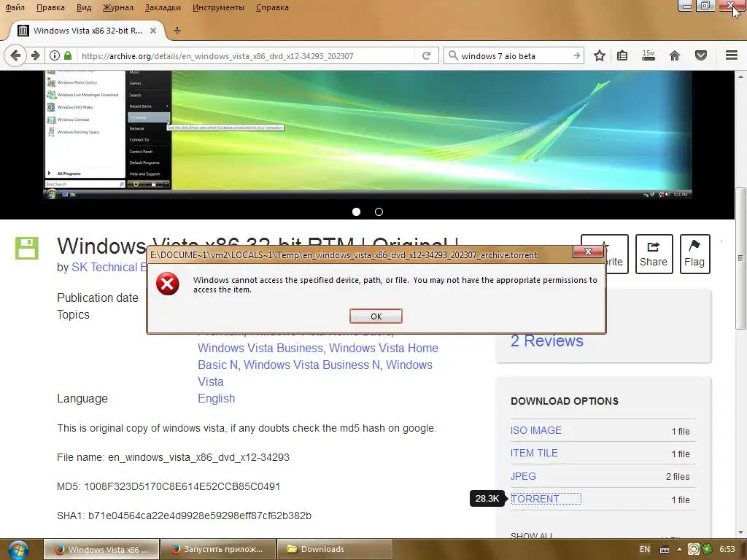The width and height of the screenshot is (747, 560).
Task: Close the error dialog with red X
Action: (x=589, y=252)
